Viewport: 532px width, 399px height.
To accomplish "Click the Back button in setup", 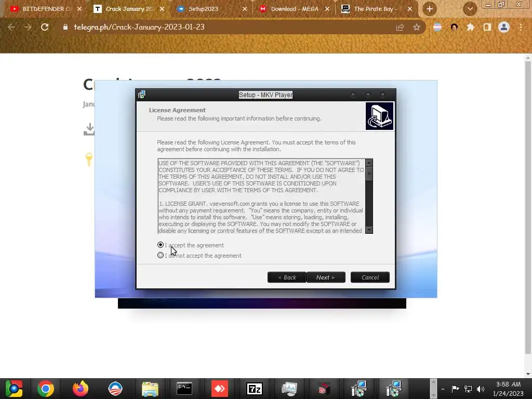I will click(x=287, y=277).
